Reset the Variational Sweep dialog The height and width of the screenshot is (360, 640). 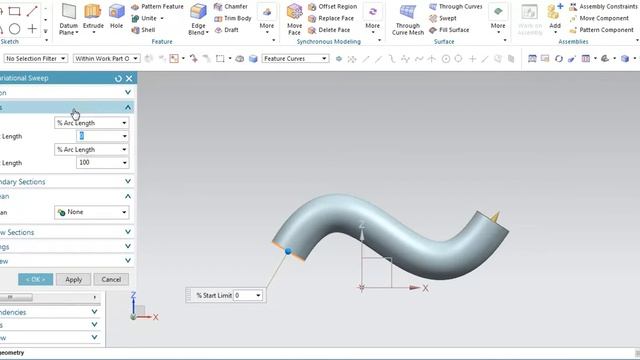pyautogui.click(x=118, y=78)
